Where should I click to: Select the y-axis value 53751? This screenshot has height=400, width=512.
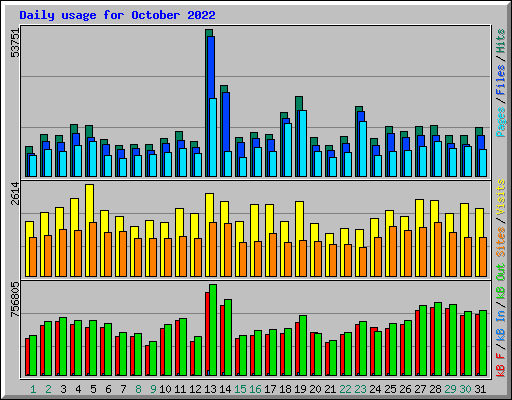pos(15,43)
